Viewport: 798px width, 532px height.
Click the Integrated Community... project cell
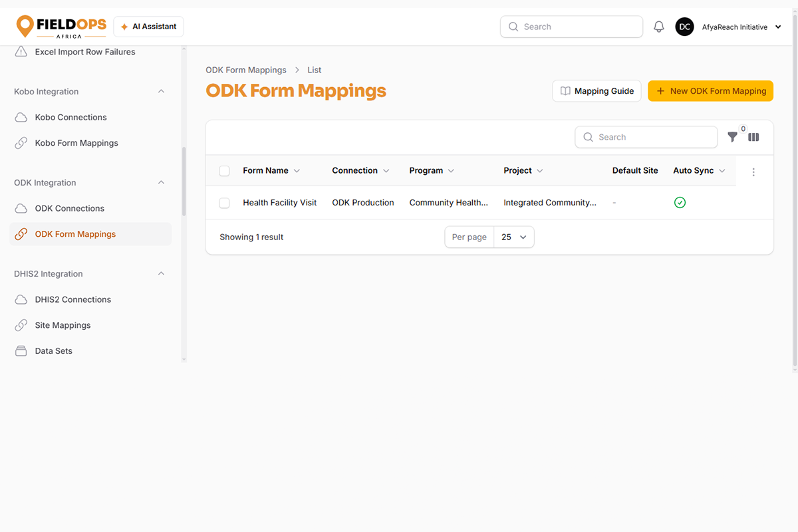point(550,203)
